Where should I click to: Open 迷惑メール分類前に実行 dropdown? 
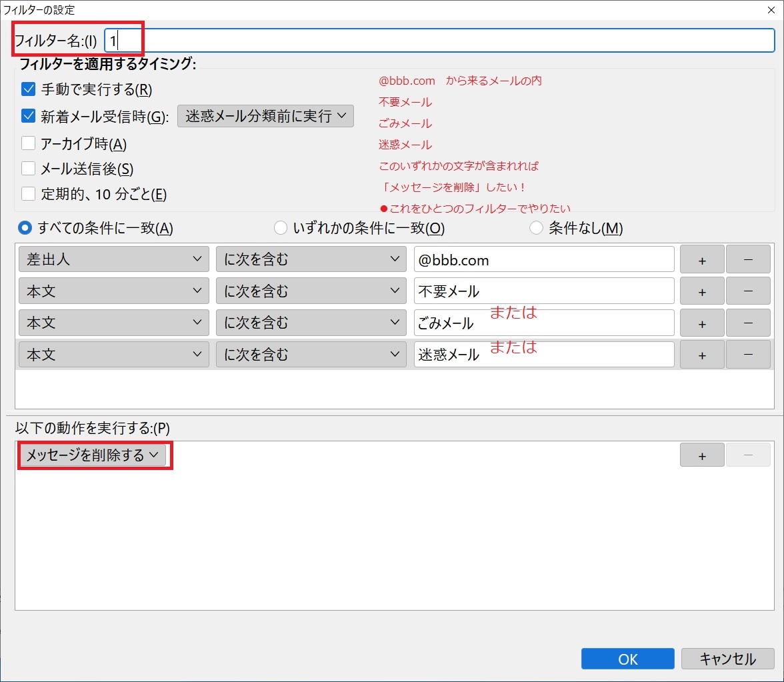coord(265,116)
